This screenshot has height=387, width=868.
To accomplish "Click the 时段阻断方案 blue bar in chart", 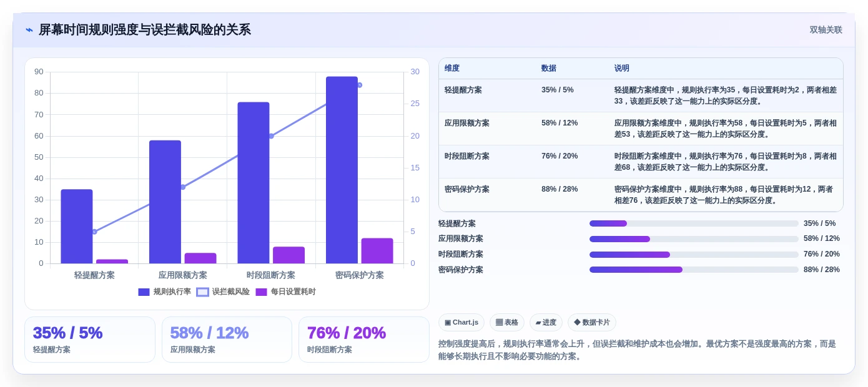I will [254, 183].
